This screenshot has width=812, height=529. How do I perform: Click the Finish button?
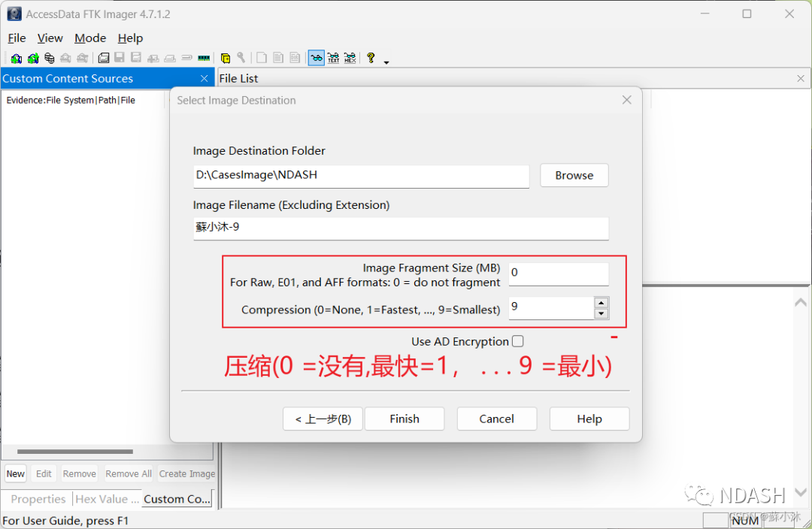click(404, 419)
